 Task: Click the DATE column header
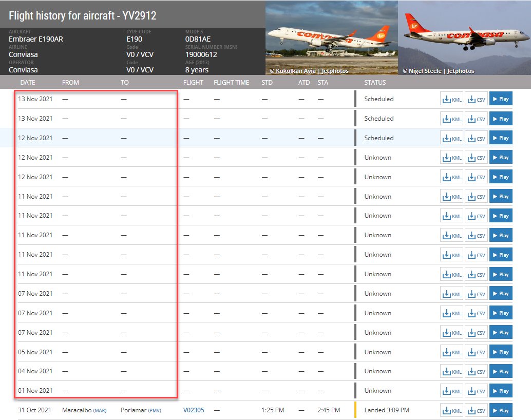(x=28, y=83)
